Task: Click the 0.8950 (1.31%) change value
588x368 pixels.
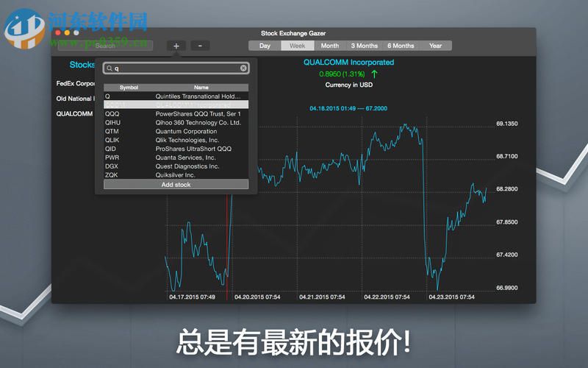Action: click(x=342, y=74)
